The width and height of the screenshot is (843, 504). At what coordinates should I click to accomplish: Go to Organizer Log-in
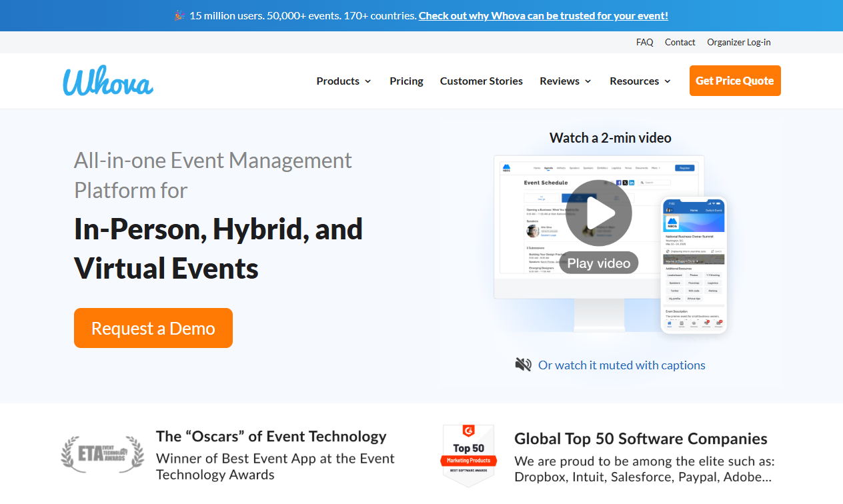coord(739,42)
